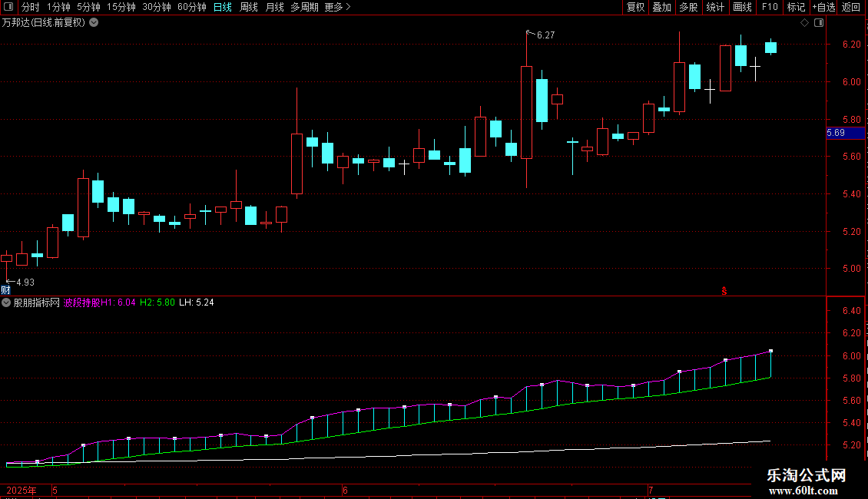Click the 财 finance marker
The image size is (868, 499).
5,290
